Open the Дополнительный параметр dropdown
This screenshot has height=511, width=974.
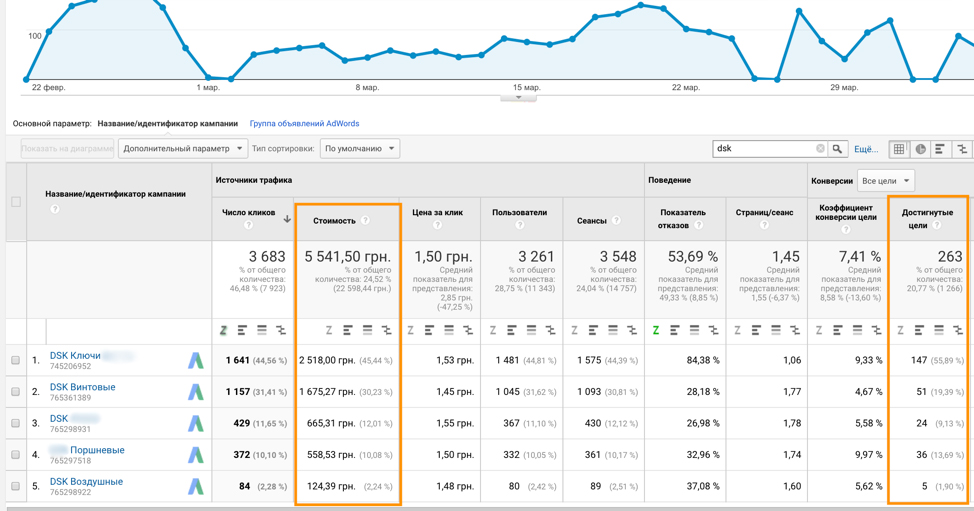tap(183, 149)
